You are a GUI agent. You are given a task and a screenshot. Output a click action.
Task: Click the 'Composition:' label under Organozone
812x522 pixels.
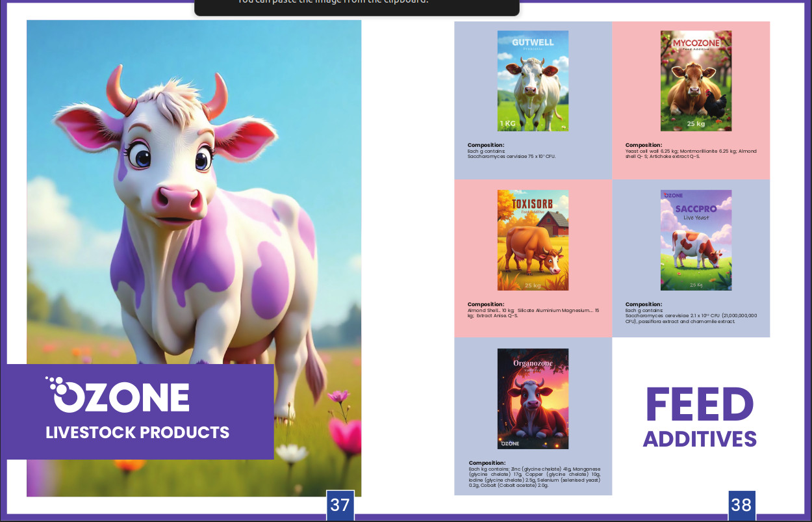(487, 463)
